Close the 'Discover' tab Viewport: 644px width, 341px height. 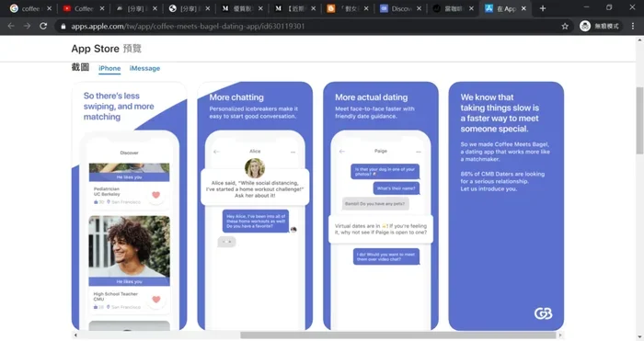click(419, 8)
